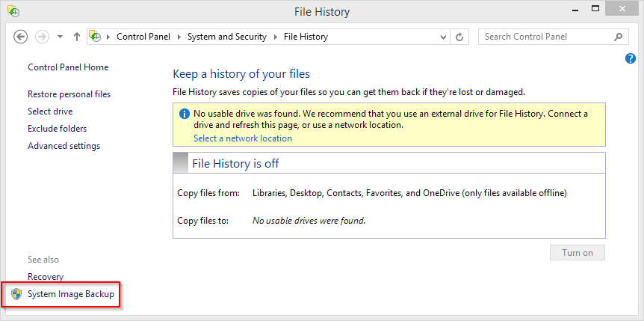Click the shield icon beside System Image Backup

click(16, 295)
